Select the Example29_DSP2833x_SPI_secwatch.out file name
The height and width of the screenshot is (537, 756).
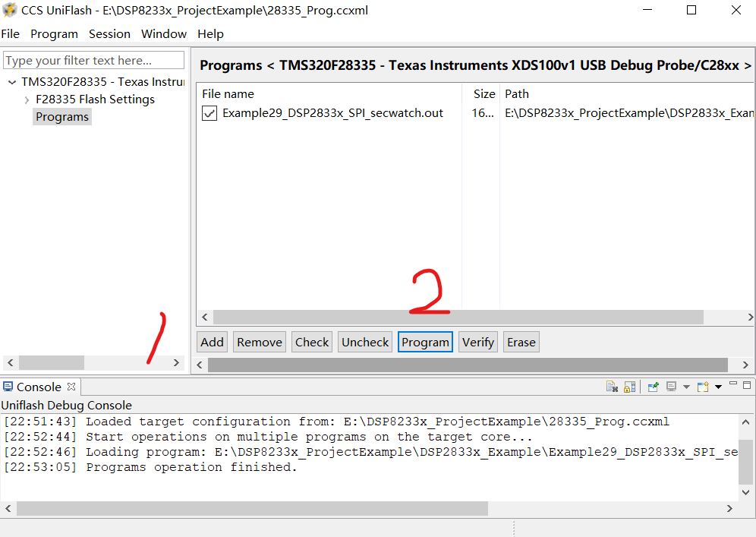pos(332,113)
